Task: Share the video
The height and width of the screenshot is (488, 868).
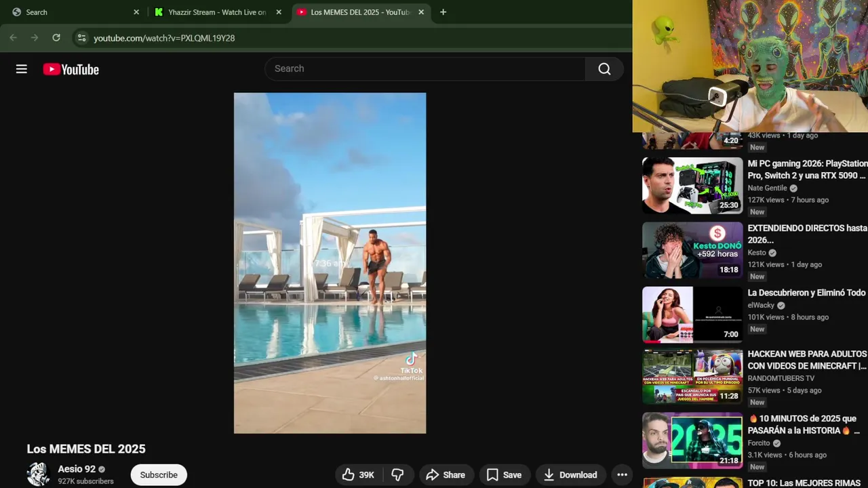Action: (x=446, y=475)
